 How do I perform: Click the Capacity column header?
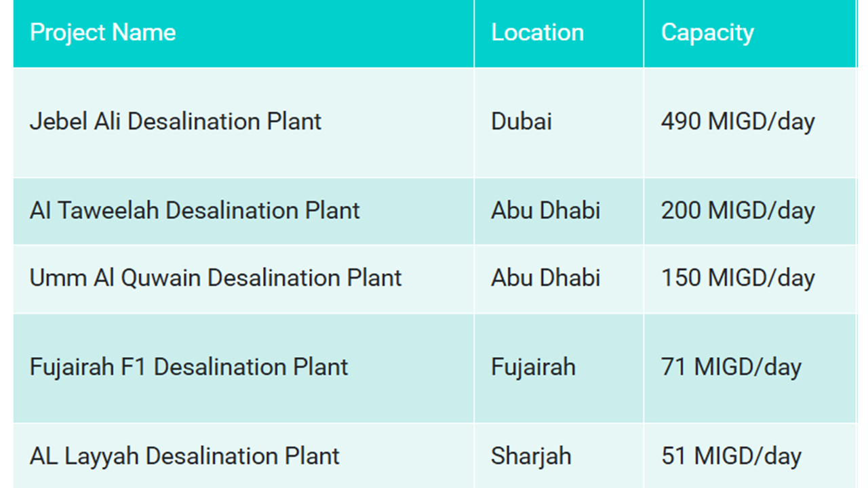[707, 33]
